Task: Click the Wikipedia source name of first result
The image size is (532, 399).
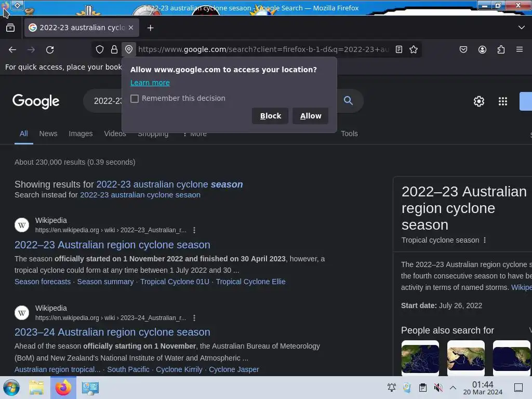Action: tap(51, 220)
